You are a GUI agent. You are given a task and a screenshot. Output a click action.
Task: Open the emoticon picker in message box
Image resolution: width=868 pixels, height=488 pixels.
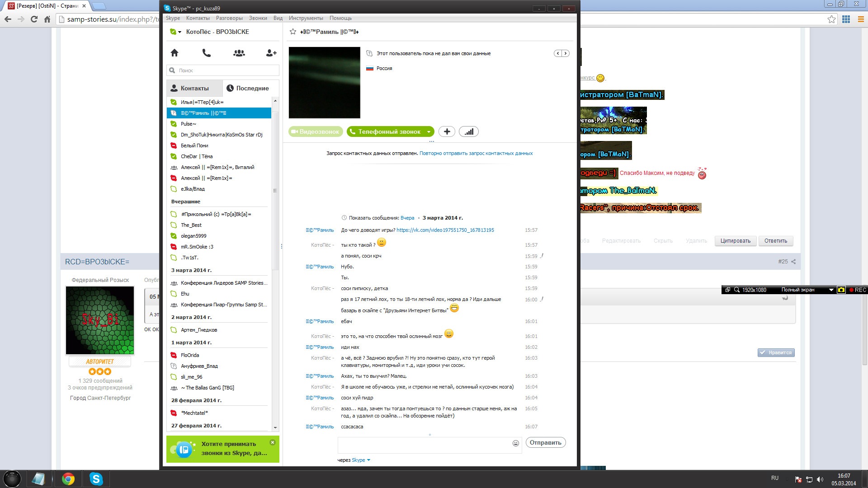515,443
